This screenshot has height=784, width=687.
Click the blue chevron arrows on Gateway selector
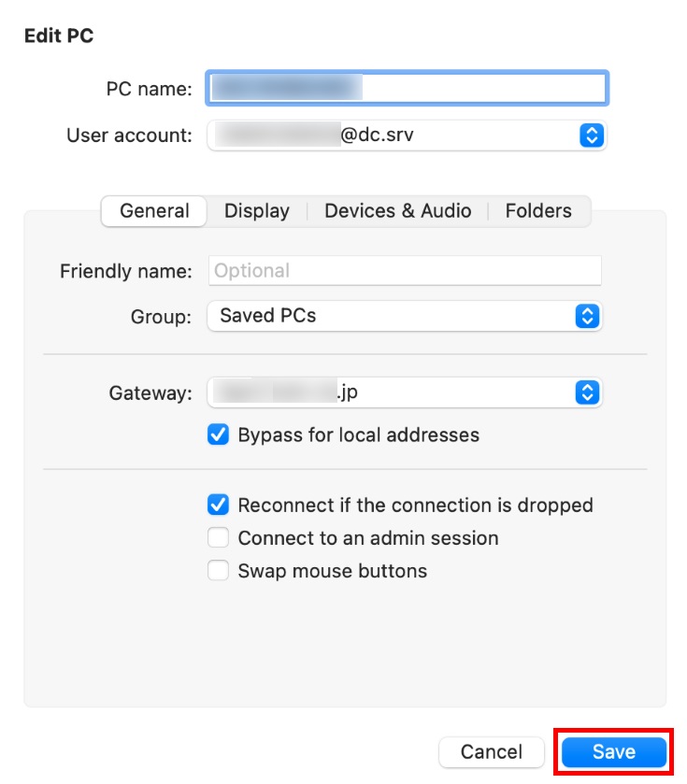click(x=586, y=393)
